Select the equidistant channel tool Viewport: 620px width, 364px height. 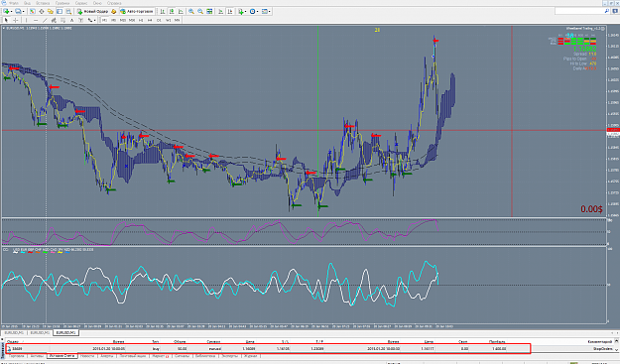point(54,20)
